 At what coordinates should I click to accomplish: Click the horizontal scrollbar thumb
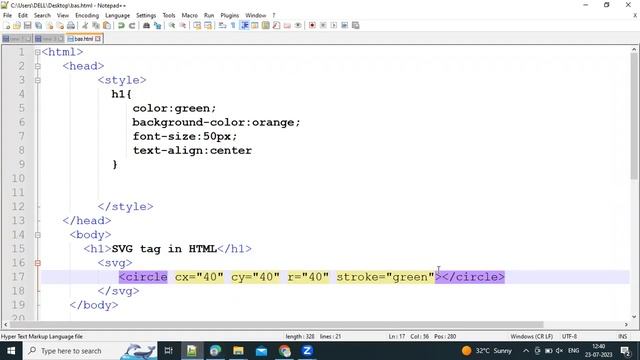pos(277,325)
